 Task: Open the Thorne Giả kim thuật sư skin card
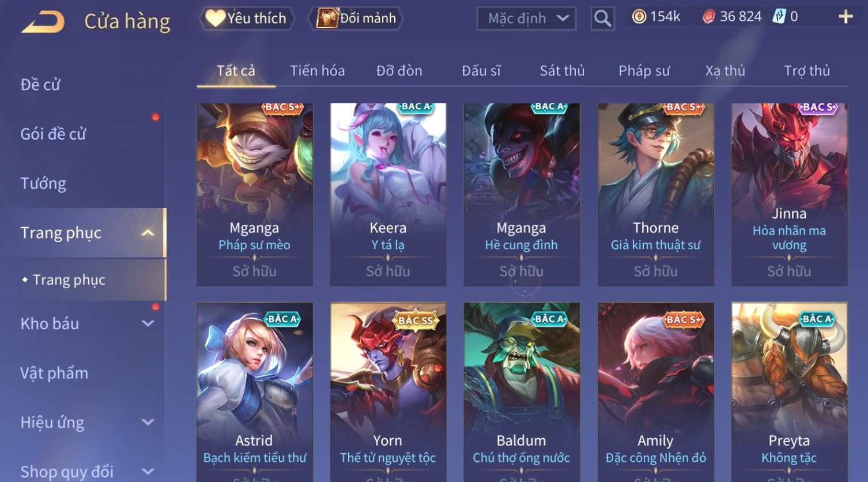coord(655,194)
